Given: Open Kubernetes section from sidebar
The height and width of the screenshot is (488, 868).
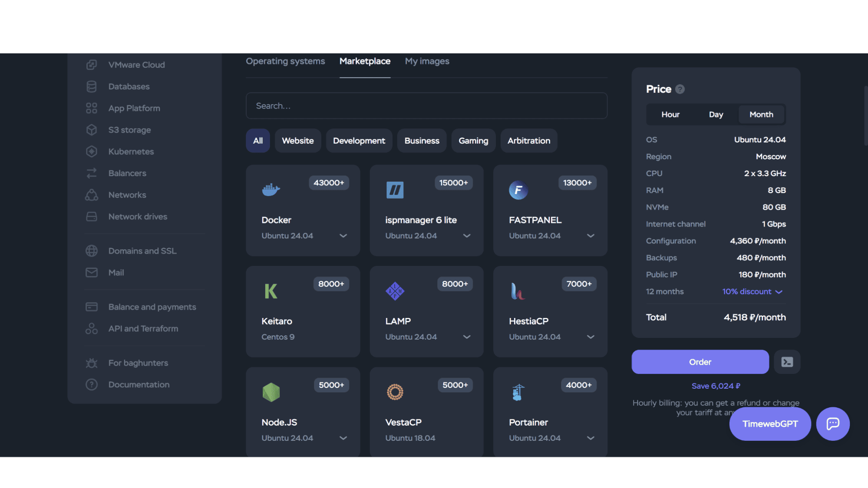Looking at the screenshot, I should point(131,151).
